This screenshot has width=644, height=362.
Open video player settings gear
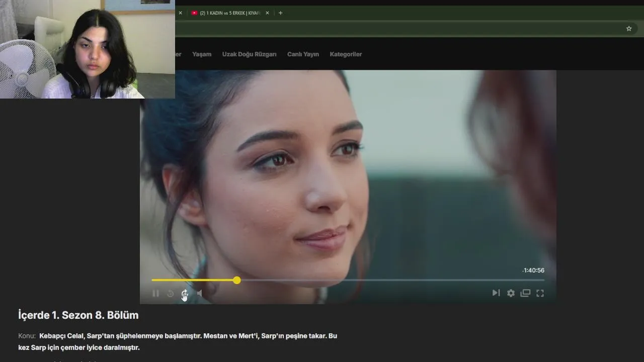[x=511, y=293]
